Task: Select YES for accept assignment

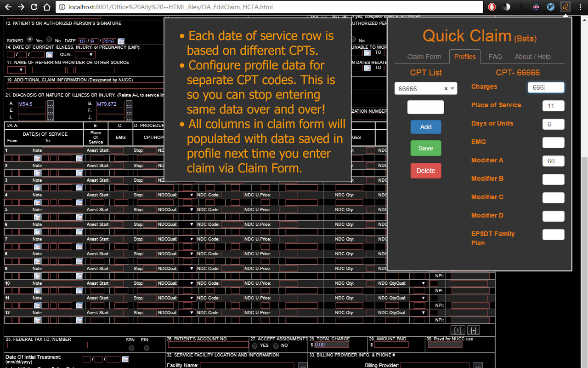Action: [255, 345]
